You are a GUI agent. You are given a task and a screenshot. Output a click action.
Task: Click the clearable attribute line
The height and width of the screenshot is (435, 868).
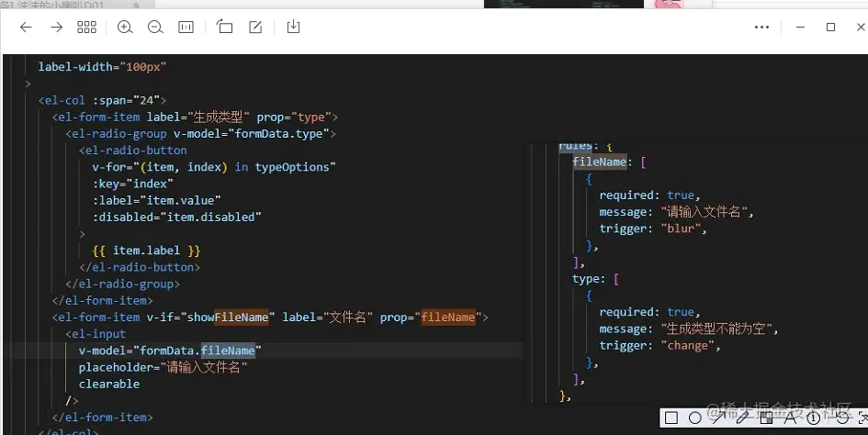coord(109,385)
